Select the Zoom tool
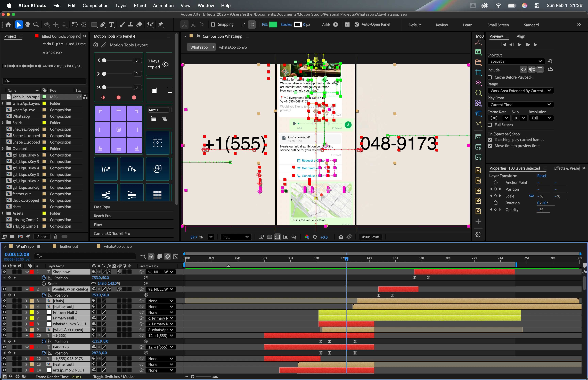588x380 pixels. point(36,24)
